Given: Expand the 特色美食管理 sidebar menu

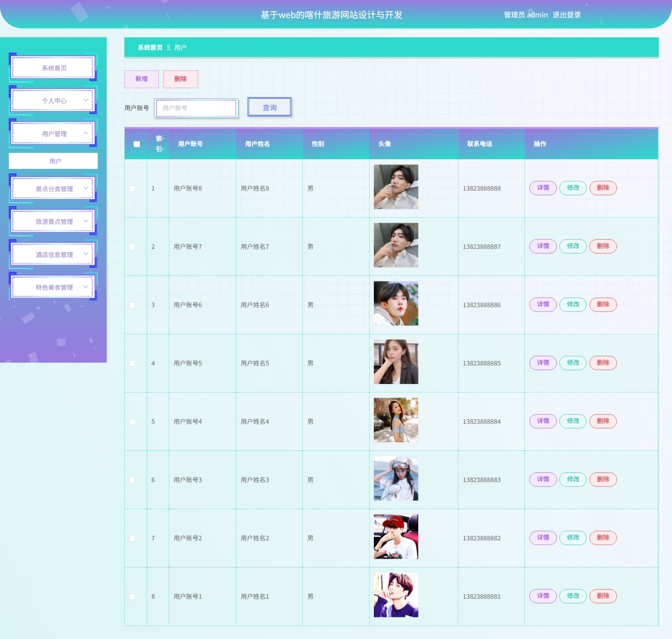Looking at the screenshot, I should (53, 287).
